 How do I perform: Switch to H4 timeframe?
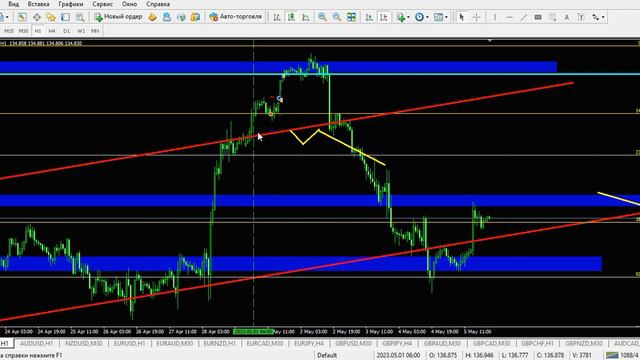coord(52,31)
